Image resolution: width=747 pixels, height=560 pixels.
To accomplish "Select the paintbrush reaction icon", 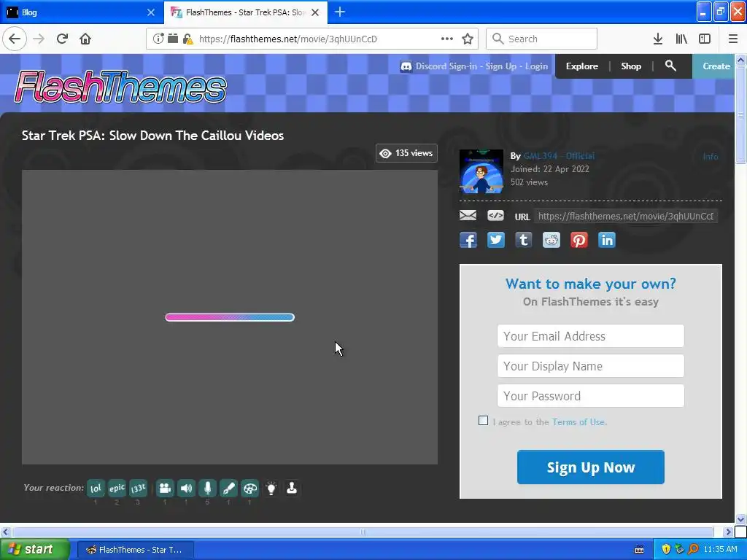I will pyautogui.click(x=228, y=488).
